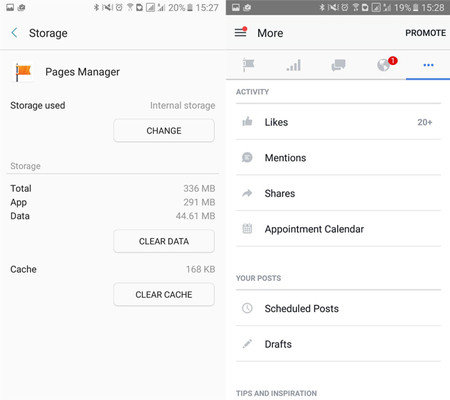Select the three-dots More tab
Image resolution: width=450 pixels, height=400 pixels.
pos(428,65)
